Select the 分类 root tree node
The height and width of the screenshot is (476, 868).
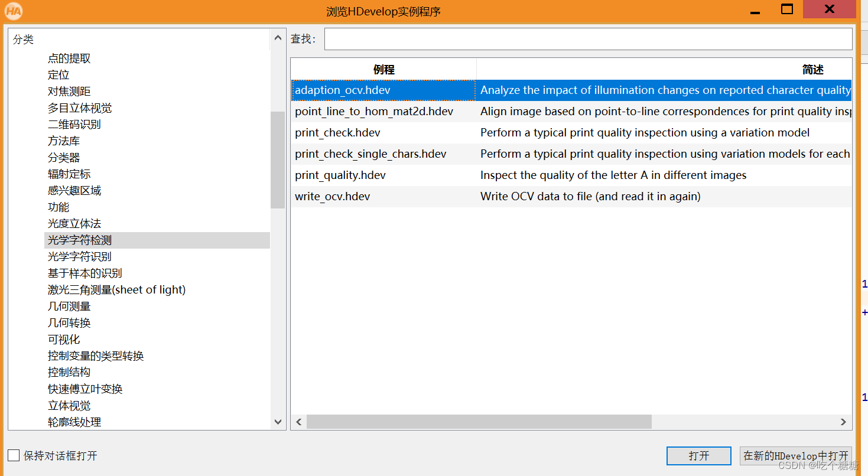pyautogui.click(x=24, y=40)
